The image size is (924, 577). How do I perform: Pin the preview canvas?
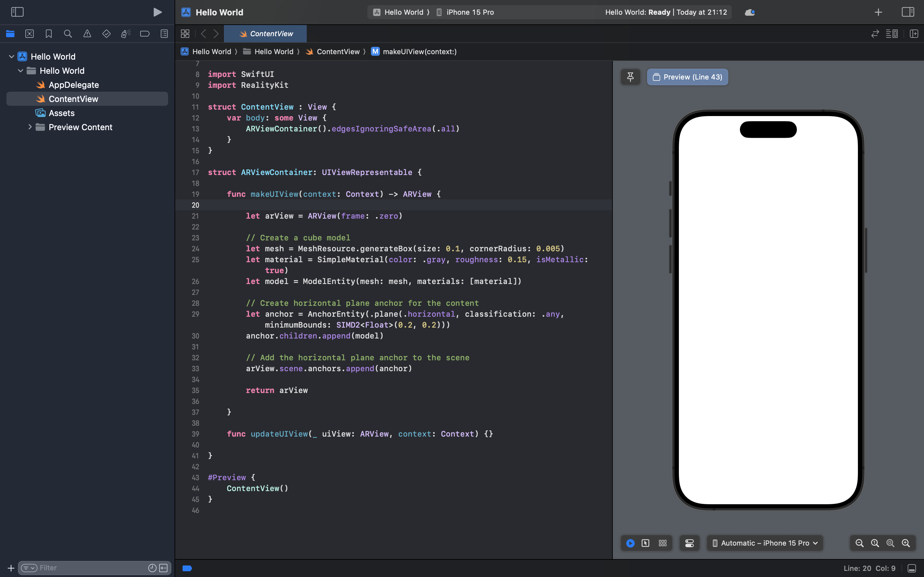[x=630, y=77]
